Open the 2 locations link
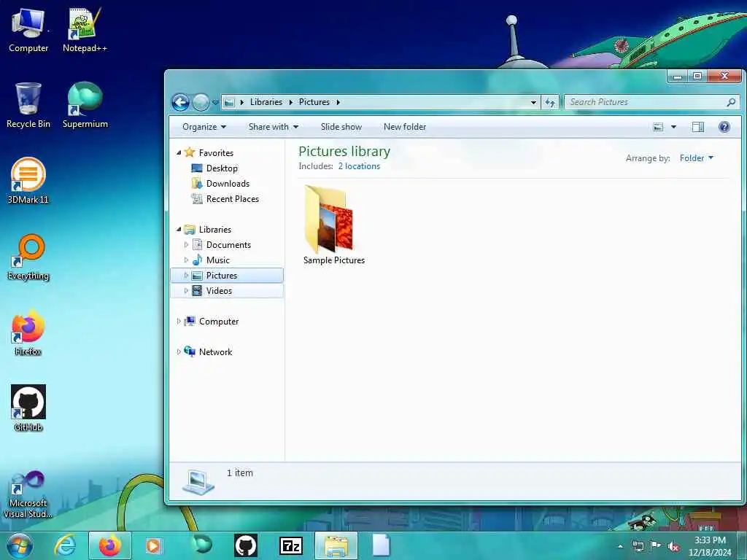The width and height of the screenshot is (747, 560). (359, 166)
